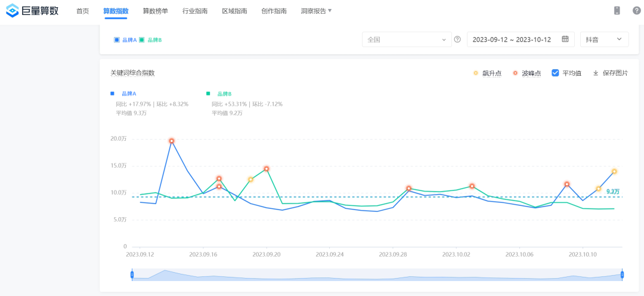The image size is (644, 296).
Task: Click the 20.0万 y-axis label
Action: [119, 139]
